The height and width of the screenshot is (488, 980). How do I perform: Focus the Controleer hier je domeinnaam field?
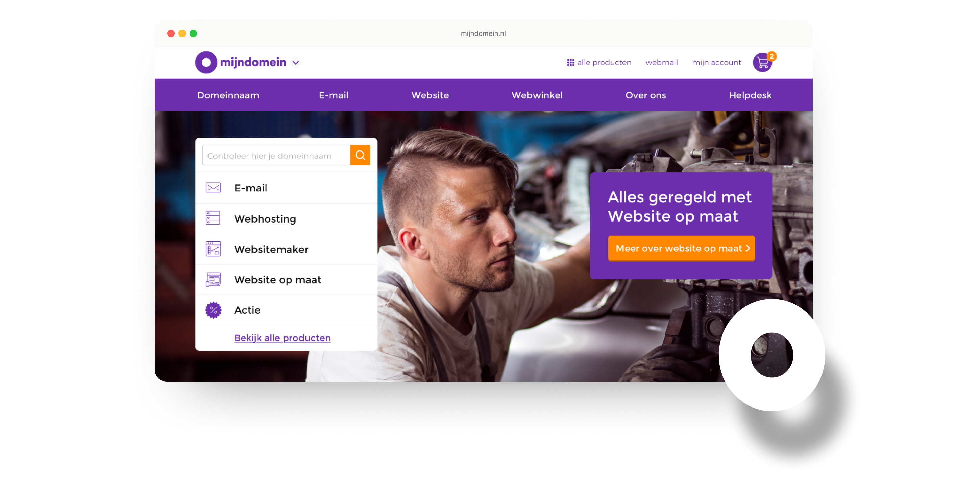pyautogui.click(x=276, y=155)
